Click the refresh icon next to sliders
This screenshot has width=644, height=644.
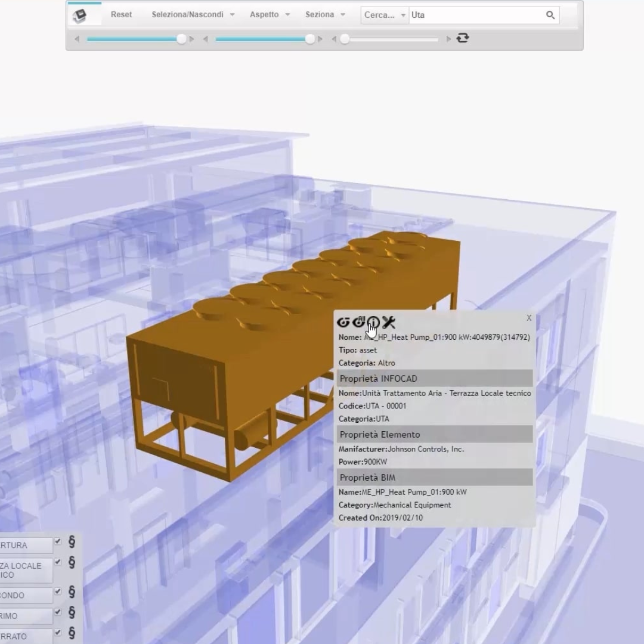pyautogui.click(x=463, y=38)
